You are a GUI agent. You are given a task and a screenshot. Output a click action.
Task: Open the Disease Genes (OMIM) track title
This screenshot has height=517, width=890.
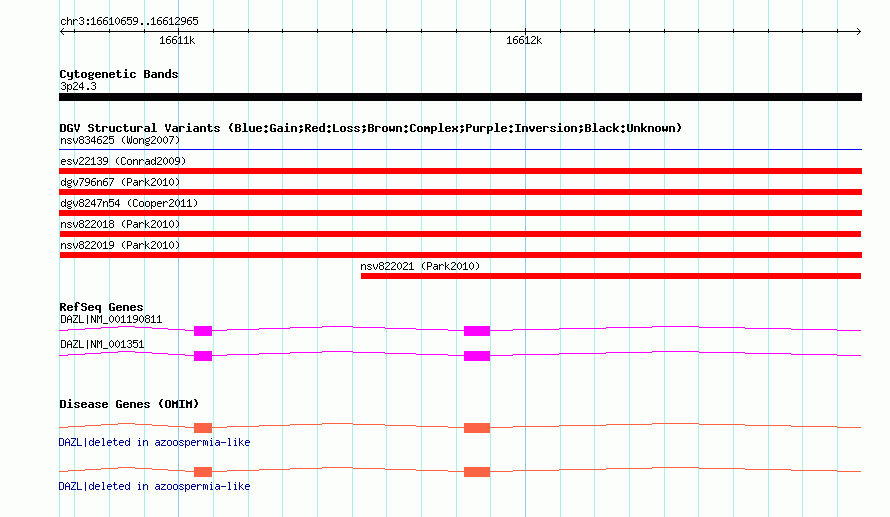(129, 404)
